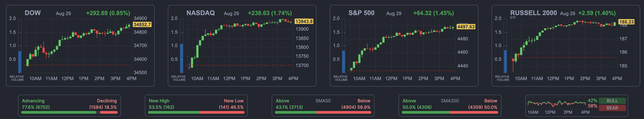Viewport: 644px width, 119px height.
Task: Click the S&P 500 candlestick chart area
Action: 402,46
